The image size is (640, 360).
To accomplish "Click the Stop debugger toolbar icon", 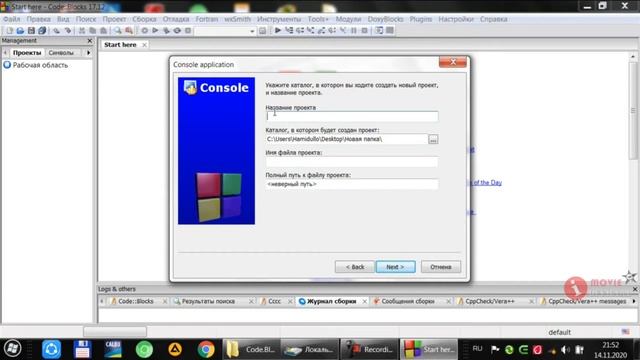I will [x=364, y=31].
